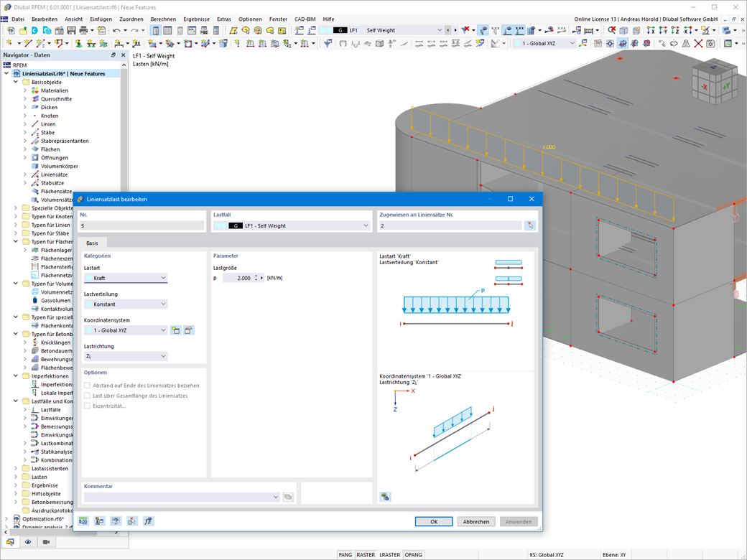Click the formula fx icon in dialog footer
Viewport: 747px width, 560px height.
(148, 521)
